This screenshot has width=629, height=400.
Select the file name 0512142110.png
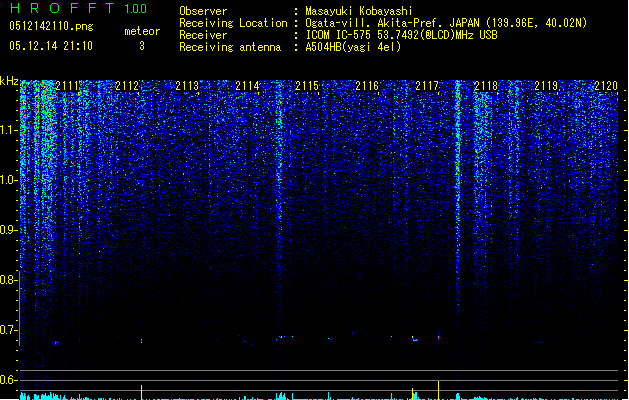(51, 26)
